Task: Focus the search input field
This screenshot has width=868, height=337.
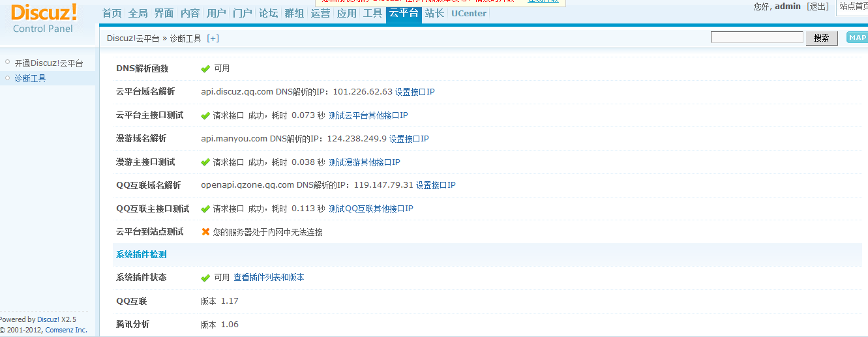Action: [x=757, y=38]
